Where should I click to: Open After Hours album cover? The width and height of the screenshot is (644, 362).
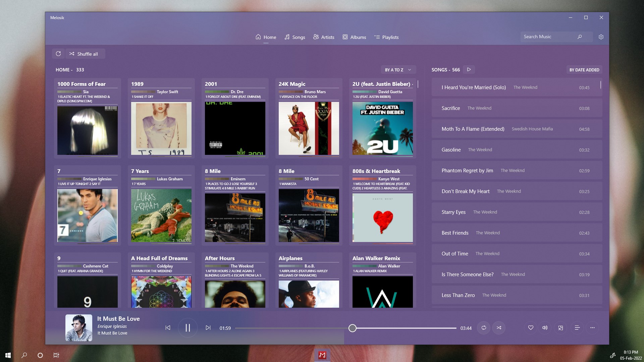pos(235,294)
